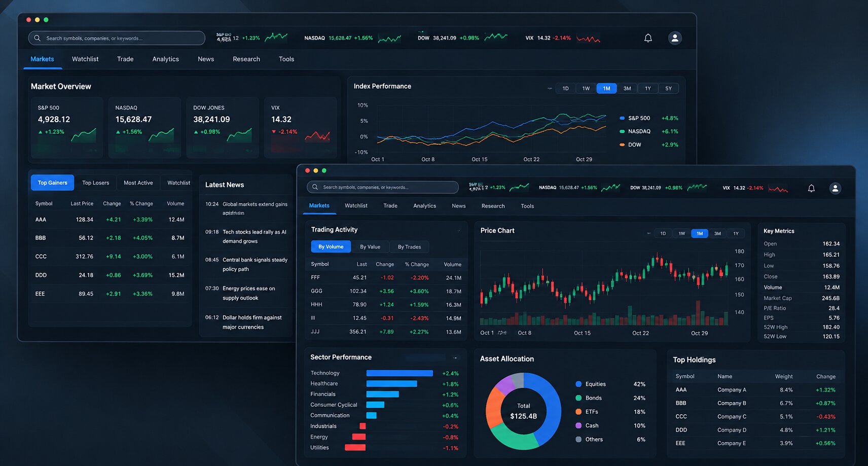
Task: Switch to the Most Active list
Action: (x=138, y=183)
